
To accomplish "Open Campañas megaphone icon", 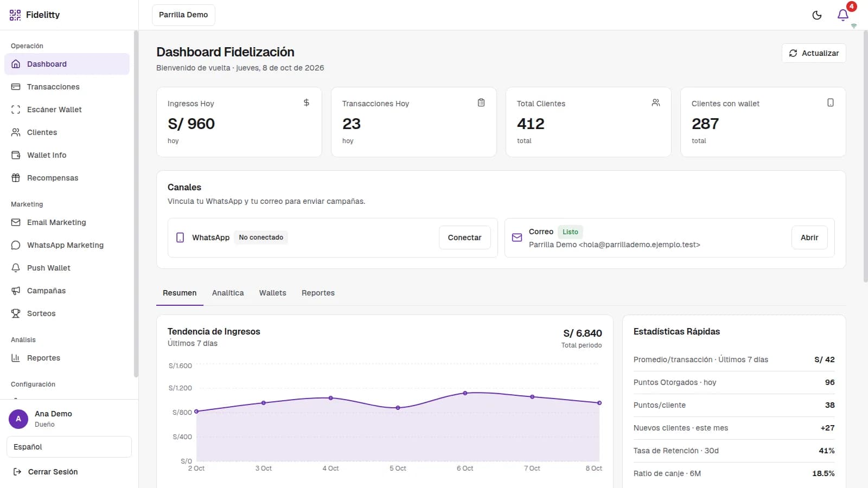I will (x=16, y=291).
